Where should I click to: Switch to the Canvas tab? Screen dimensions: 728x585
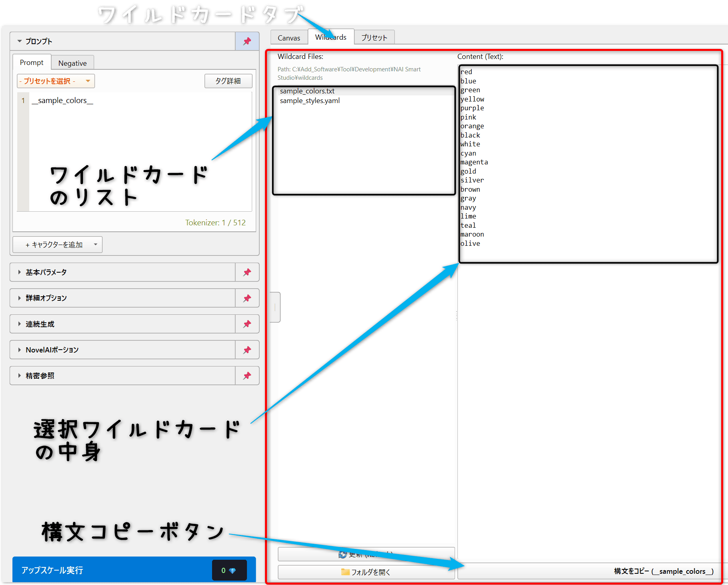point(289,37)
